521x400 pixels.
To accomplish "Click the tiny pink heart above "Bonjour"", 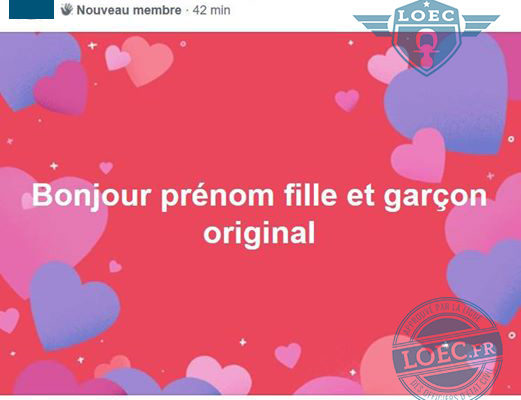I will pyautogui.click(x=106, y=168).
